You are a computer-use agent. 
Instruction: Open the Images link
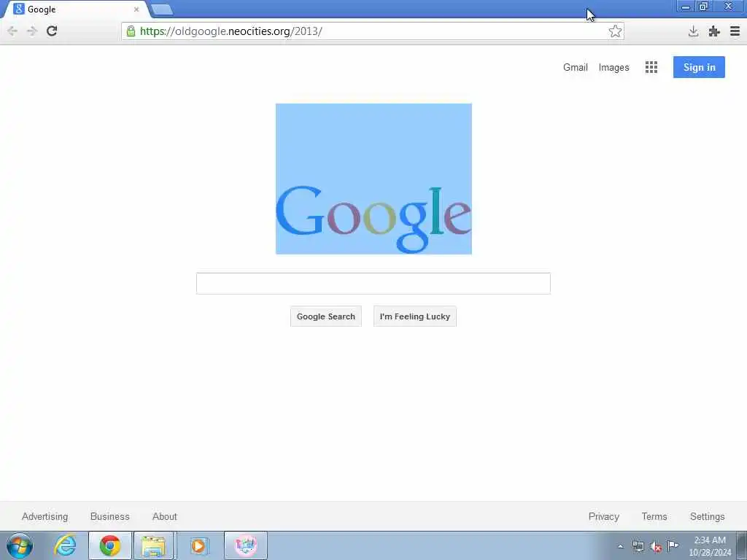(614, 67)
